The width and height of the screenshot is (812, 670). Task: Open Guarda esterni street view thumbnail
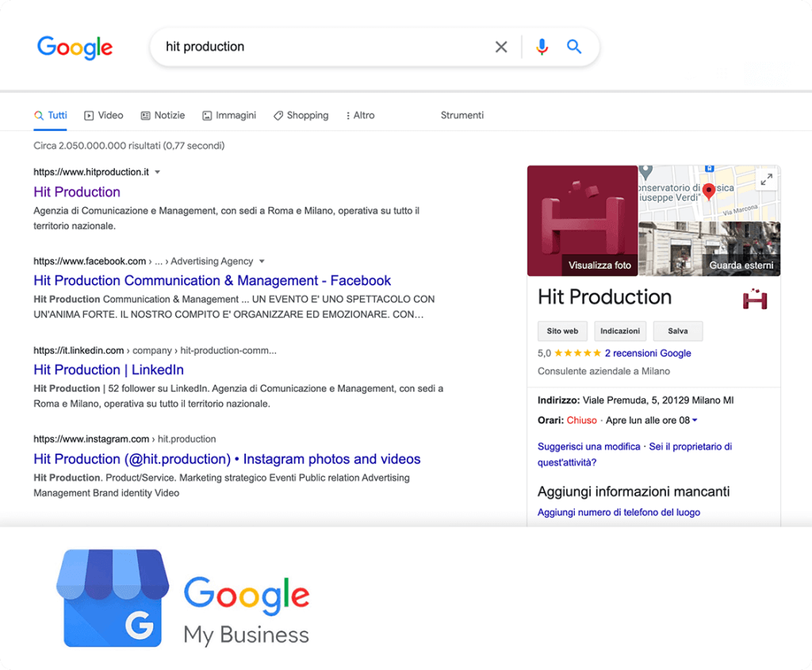(x=710, y=249)
